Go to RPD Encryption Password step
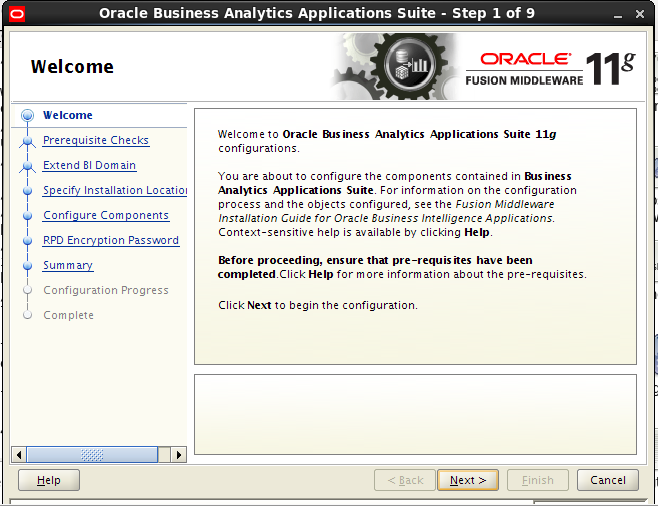Screen dimensions: 658x506 click(111, 240)
